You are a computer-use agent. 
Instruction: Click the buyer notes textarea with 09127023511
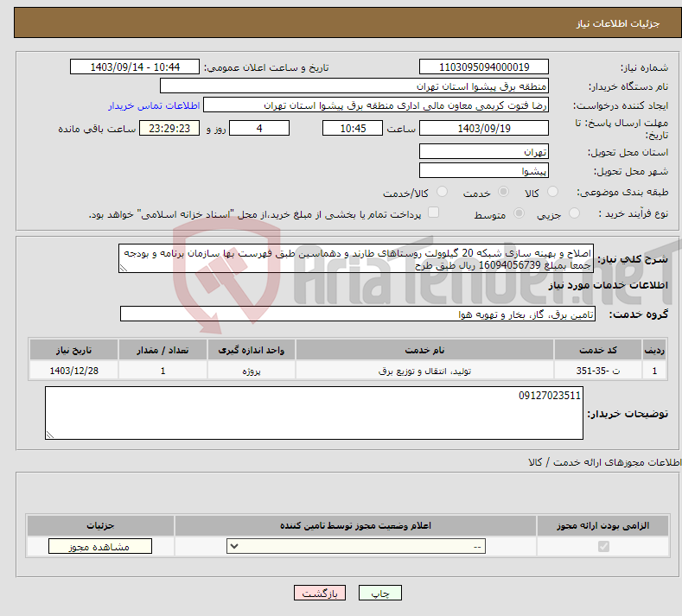click(314, 413)
